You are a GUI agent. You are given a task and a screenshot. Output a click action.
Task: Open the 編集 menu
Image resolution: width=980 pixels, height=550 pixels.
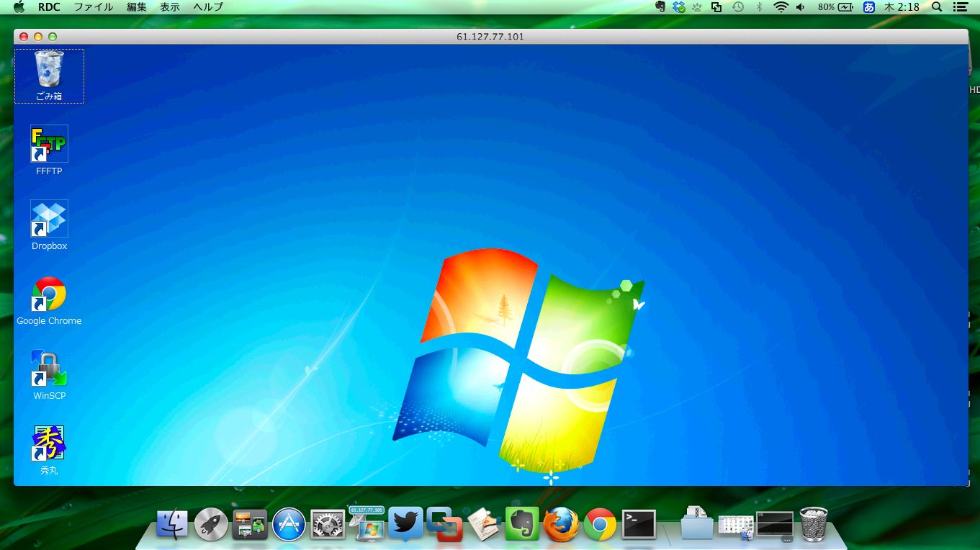pos(137,7)
